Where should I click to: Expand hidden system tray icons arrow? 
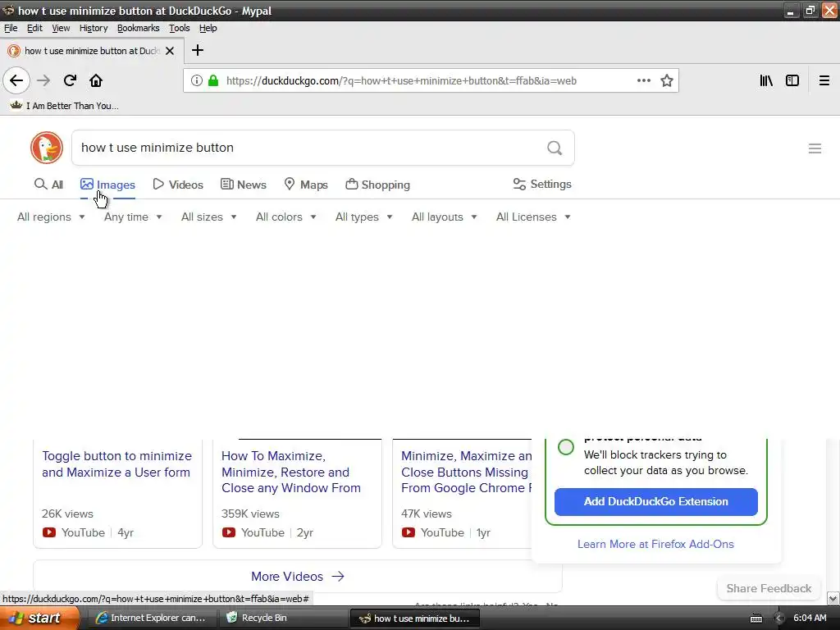(779, 619)
